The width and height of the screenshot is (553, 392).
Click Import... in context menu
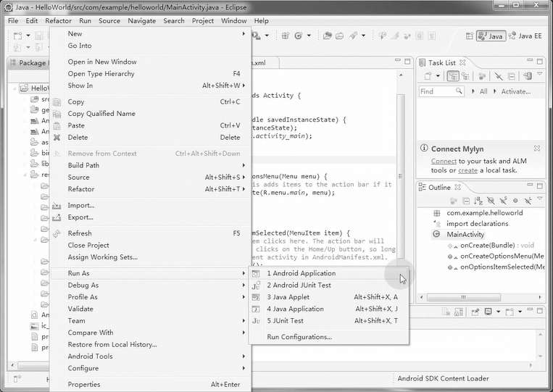pyautogui.click(x=150, y=206)
